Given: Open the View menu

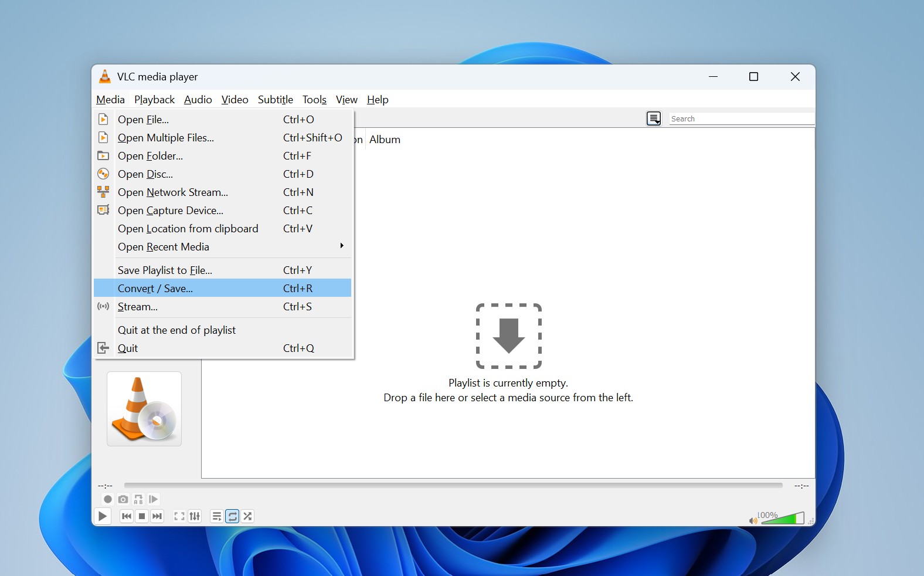Looking at the screenshot, I should point(346,100).
